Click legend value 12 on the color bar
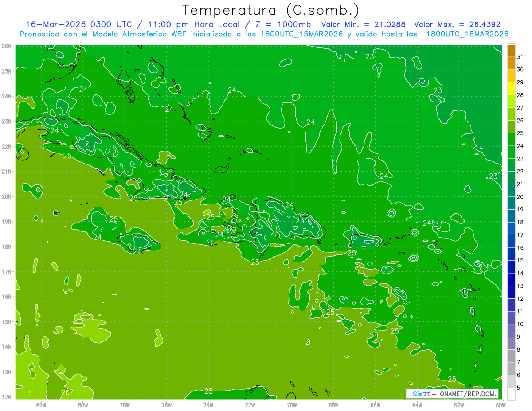 tap(520, 298)
